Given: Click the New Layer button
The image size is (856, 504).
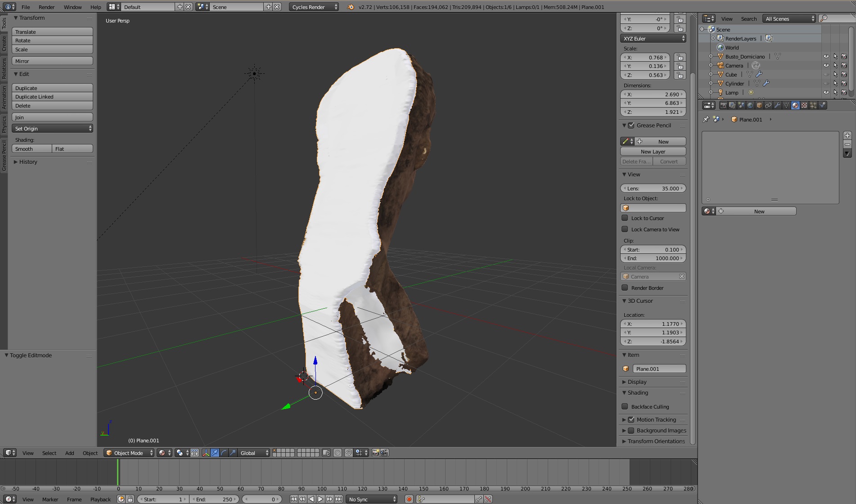Looking at the screenshot, I should coord(653,152).
